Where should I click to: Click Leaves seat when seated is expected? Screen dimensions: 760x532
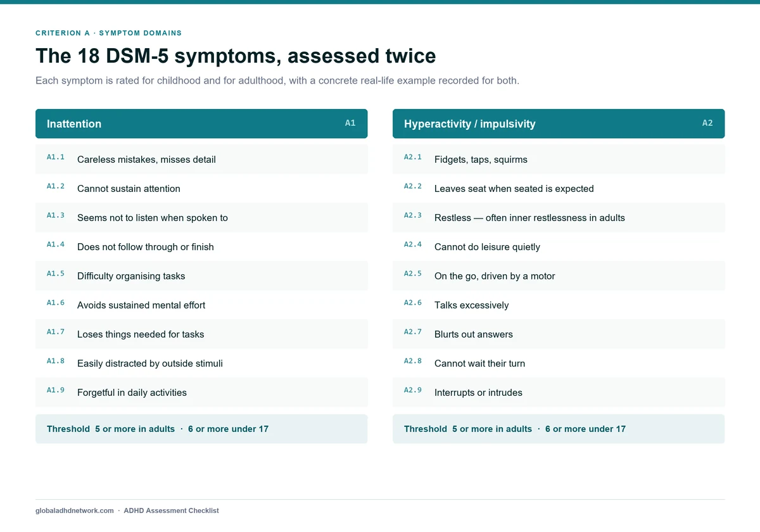click(x=559, y=188)
